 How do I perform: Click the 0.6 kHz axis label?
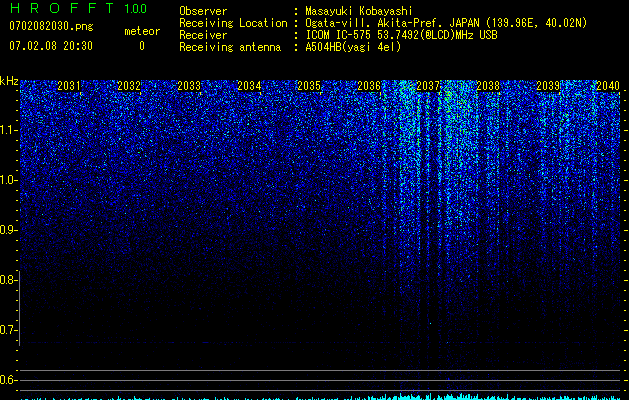tap(8, 380)
